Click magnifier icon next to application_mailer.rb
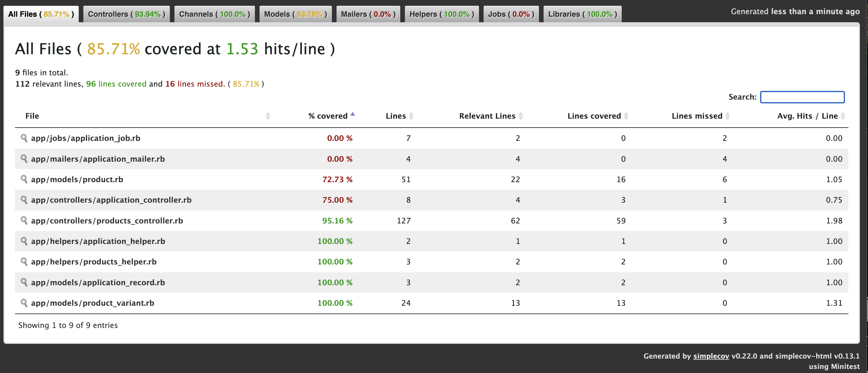The width and height of the screenshot is (868, 373). coord(24,158)
